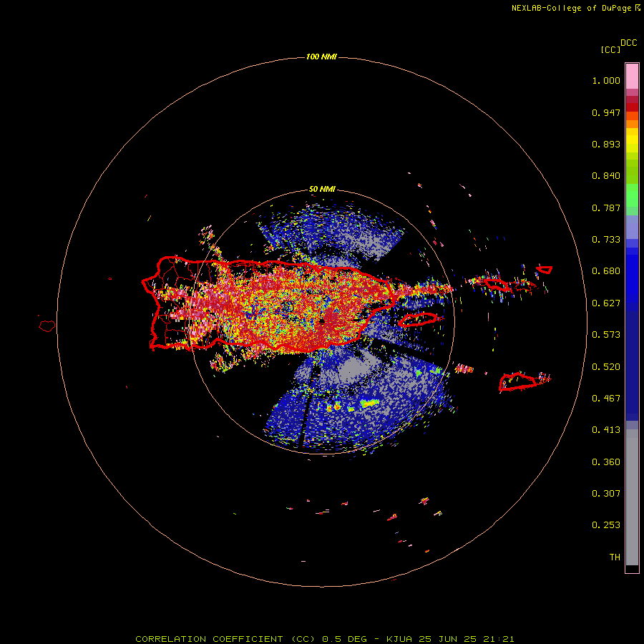Click the DCC label above the color scale
The height and width of the screenshot is (644, 644).
pyautogui.click(x=629, y=43)
